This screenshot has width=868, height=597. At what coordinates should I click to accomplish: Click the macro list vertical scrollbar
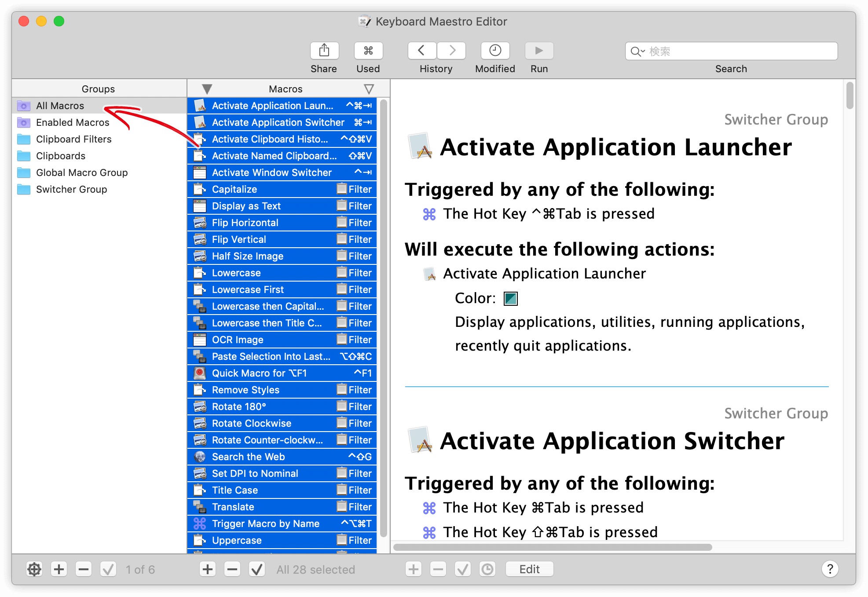(x=383, y=318)
